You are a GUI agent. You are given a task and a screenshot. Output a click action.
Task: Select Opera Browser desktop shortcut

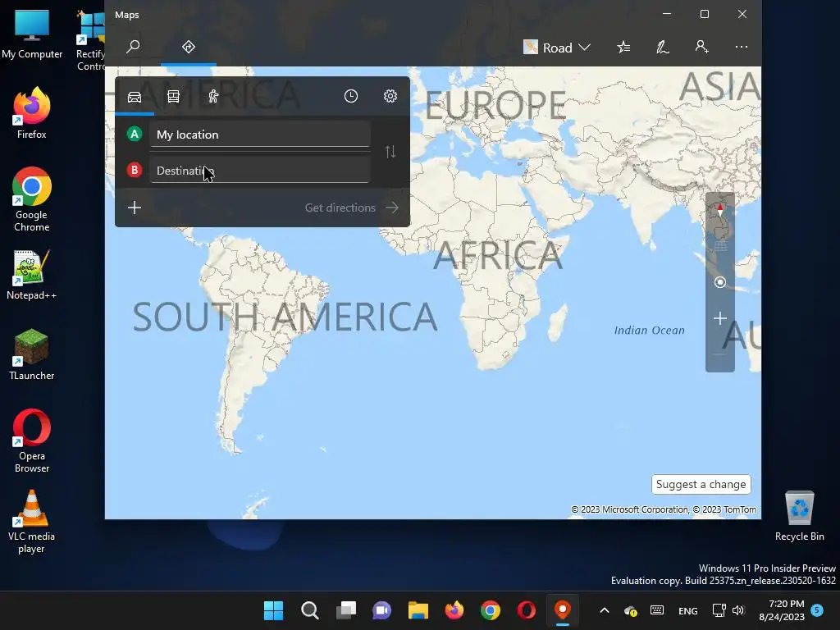(x=32, y=441)
